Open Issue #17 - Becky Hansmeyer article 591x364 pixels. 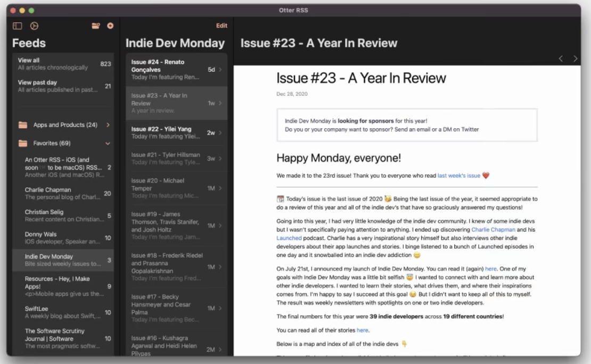click(176, 308)
